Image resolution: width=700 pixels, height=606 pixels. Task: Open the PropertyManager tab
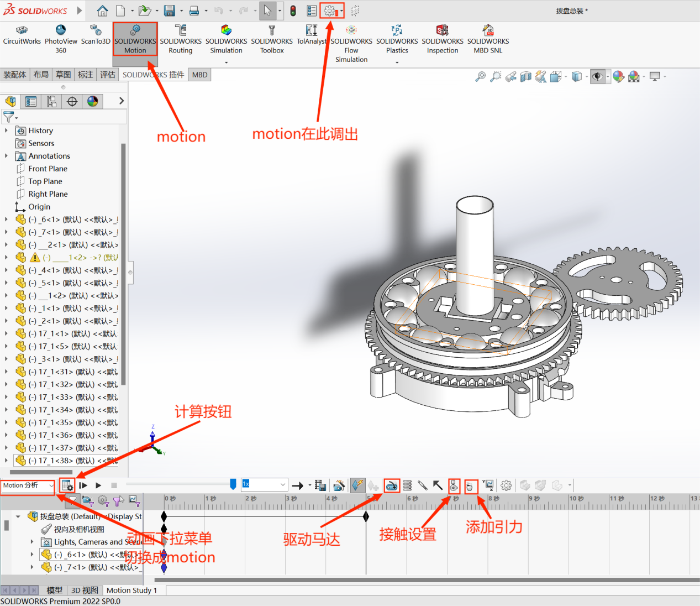31,101
